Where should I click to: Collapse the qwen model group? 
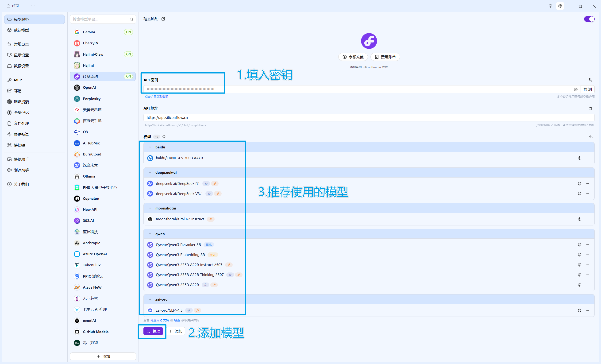coord(150,234)
